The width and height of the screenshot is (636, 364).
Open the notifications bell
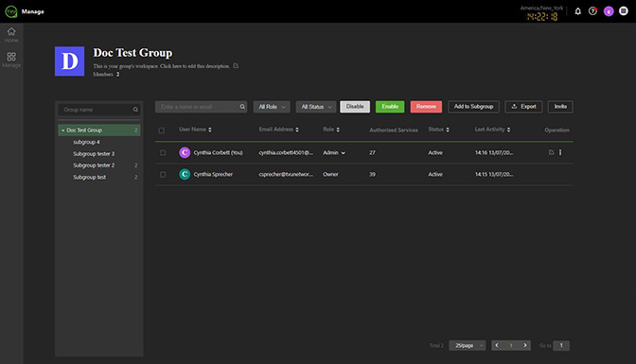point(578,11)
